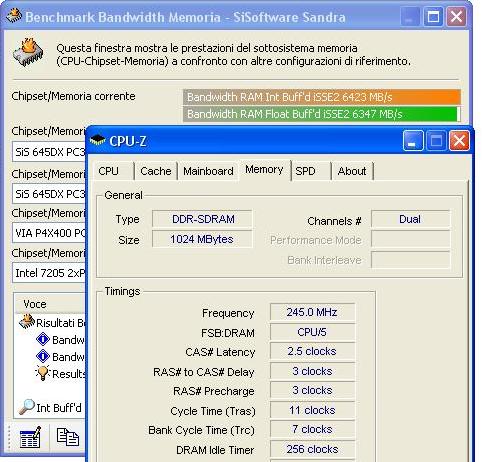The width and height of the screenshot is (483, 462).
Task: Select the Memory tab
Action: point(264,170)
